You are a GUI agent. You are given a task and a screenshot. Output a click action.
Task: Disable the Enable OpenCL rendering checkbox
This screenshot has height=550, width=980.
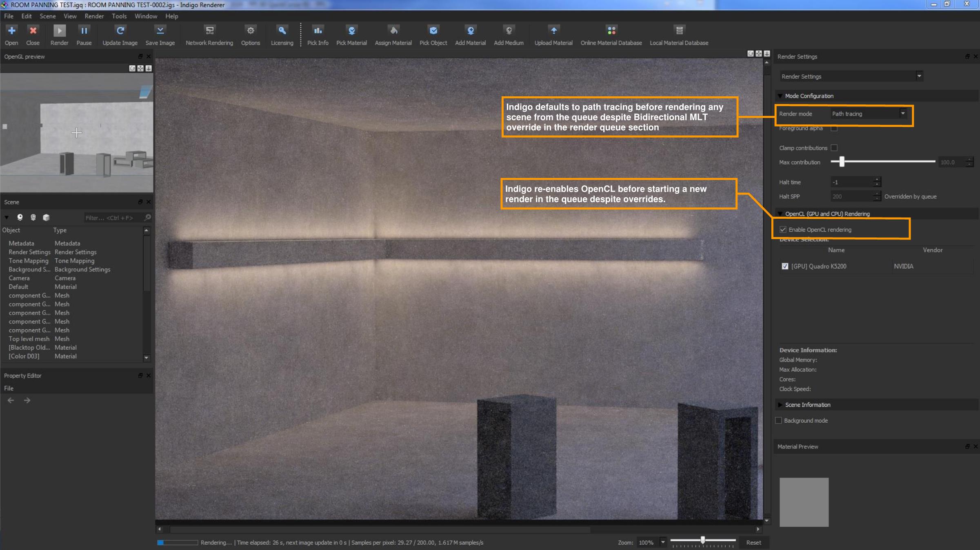[x=783, y=230]
